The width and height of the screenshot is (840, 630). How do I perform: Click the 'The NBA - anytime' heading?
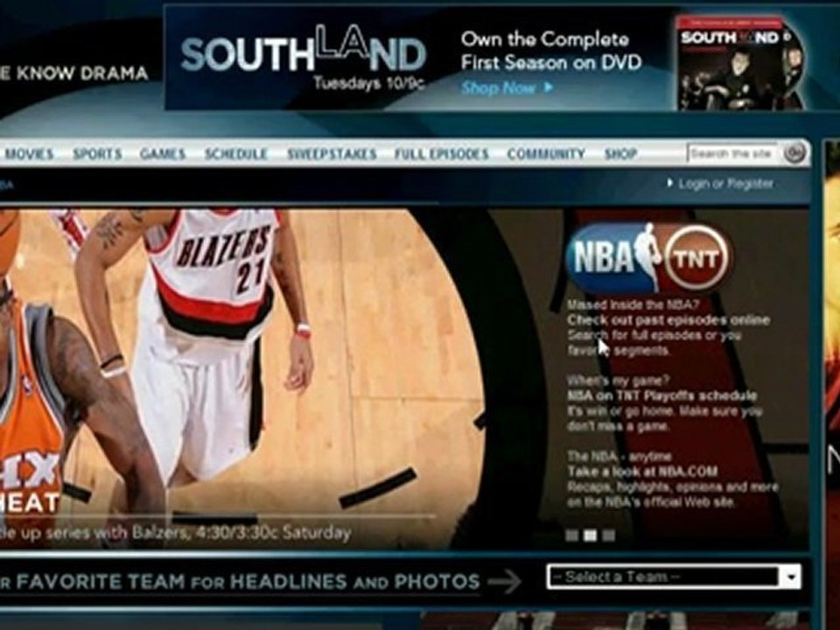click(x=619, y=457)
